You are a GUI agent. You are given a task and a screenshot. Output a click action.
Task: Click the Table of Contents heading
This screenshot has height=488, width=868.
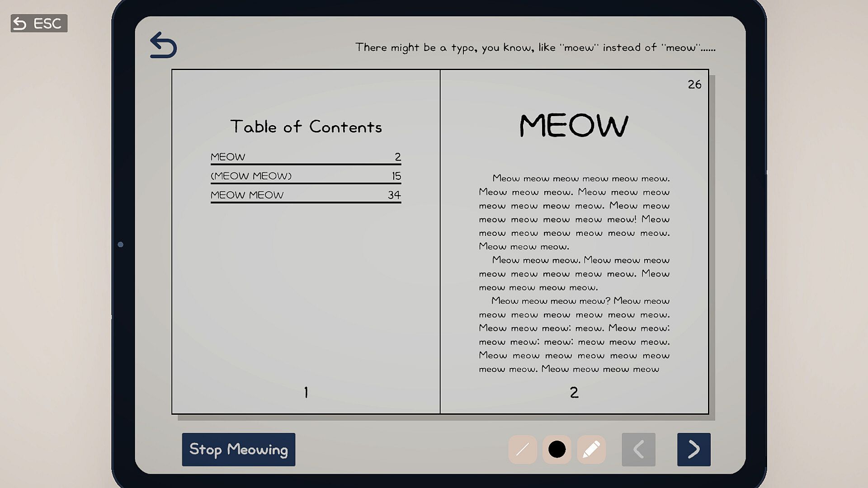pos(306,127)
